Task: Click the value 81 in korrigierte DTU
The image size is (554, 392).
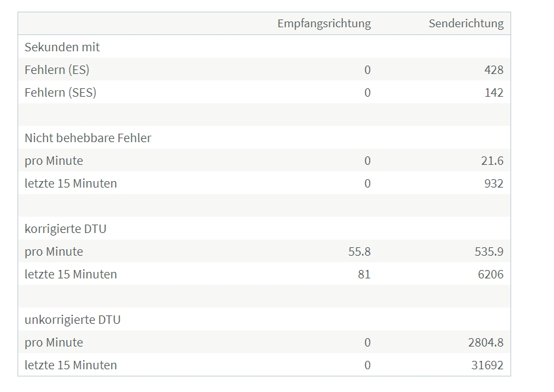Action: click(x=364, y=274)
